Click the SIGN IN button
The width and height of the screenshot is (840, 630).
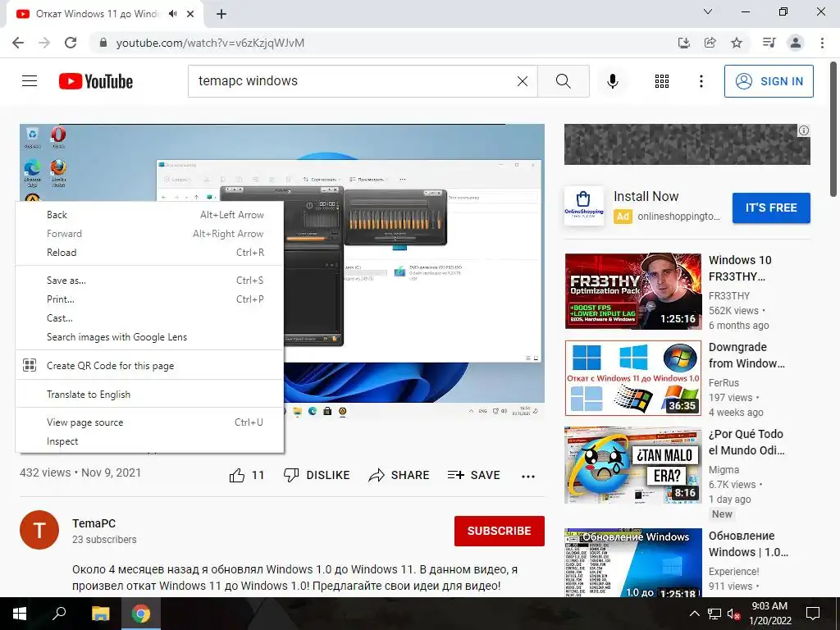point(769,81)
